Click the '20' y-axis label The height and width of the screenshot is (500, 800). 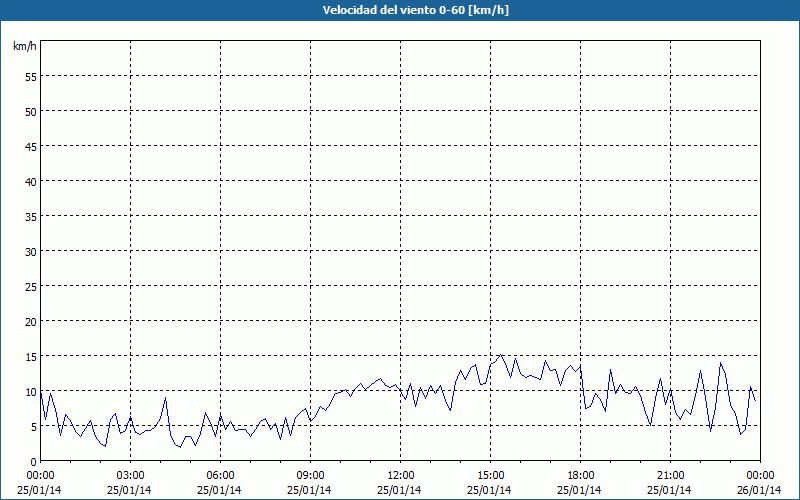tap(31, 322)
